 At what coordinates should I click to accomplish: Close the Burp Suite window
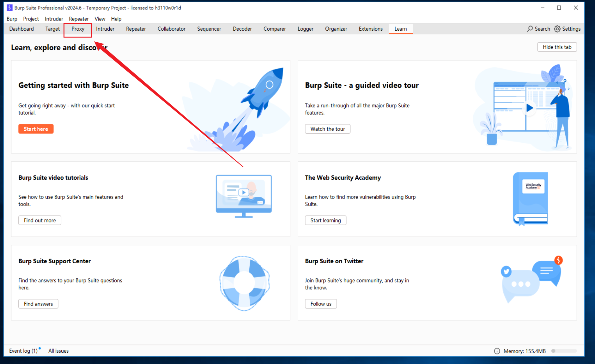[576, 8]
